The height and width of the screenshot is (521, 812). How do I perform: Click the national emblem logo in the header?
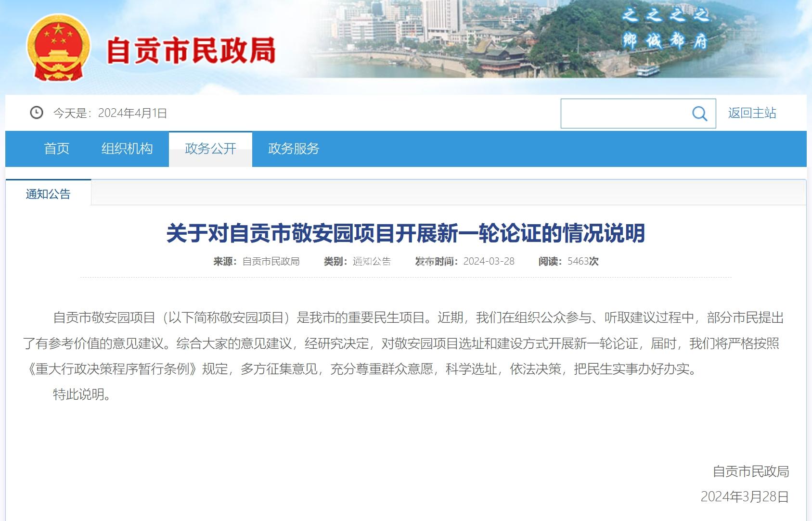coord(58,48)
